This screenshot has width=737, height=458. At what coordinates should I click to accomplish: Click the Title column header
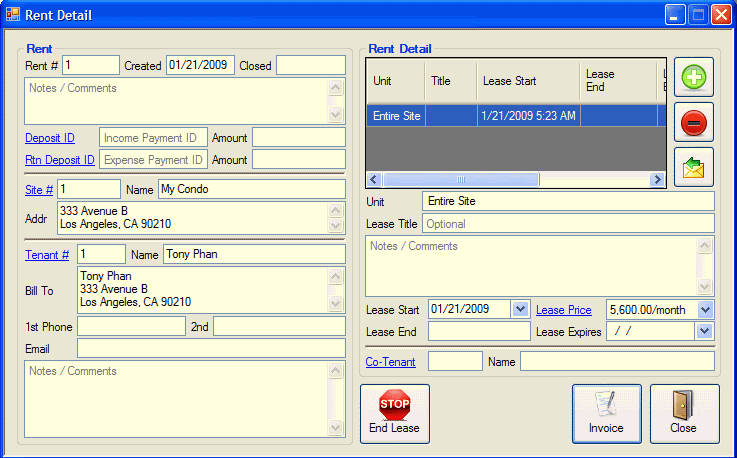(x=451, y=81)
